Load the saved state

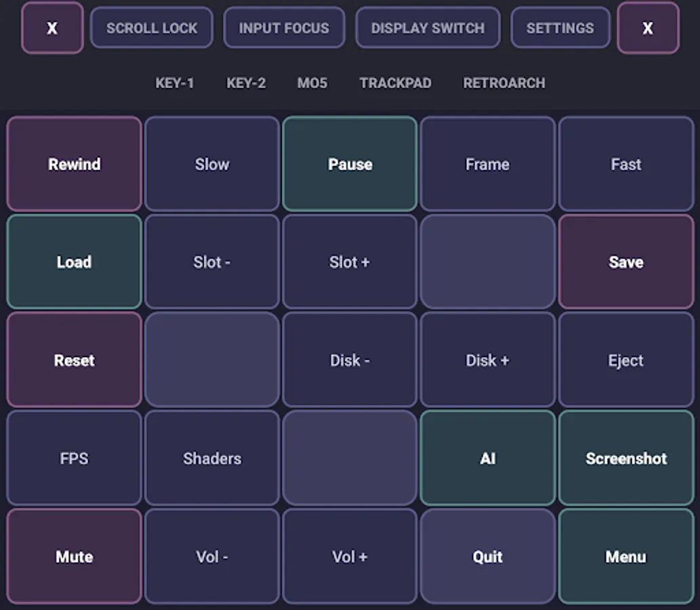click(74, 262)
